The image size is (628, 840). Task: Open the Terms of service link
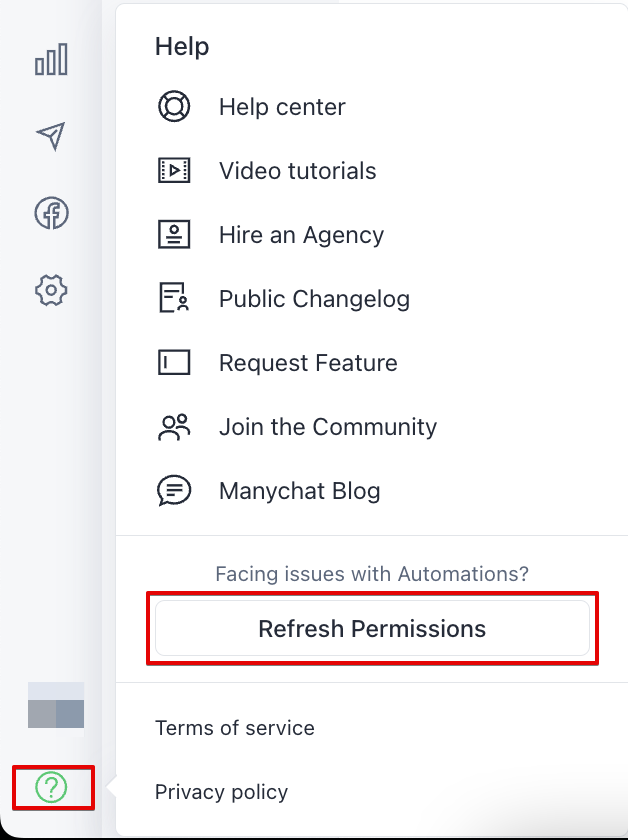(235, 728)
